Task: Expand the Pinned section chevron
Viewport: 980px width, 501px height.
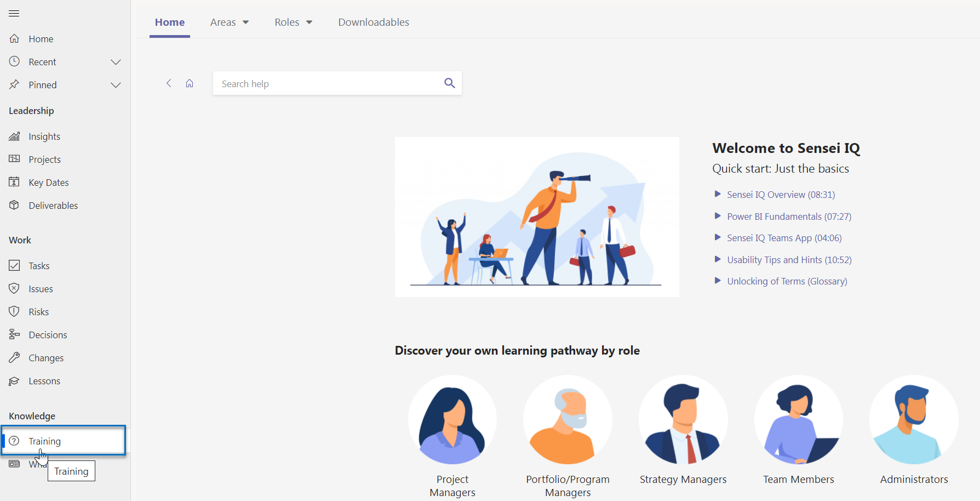Action: 116,85
